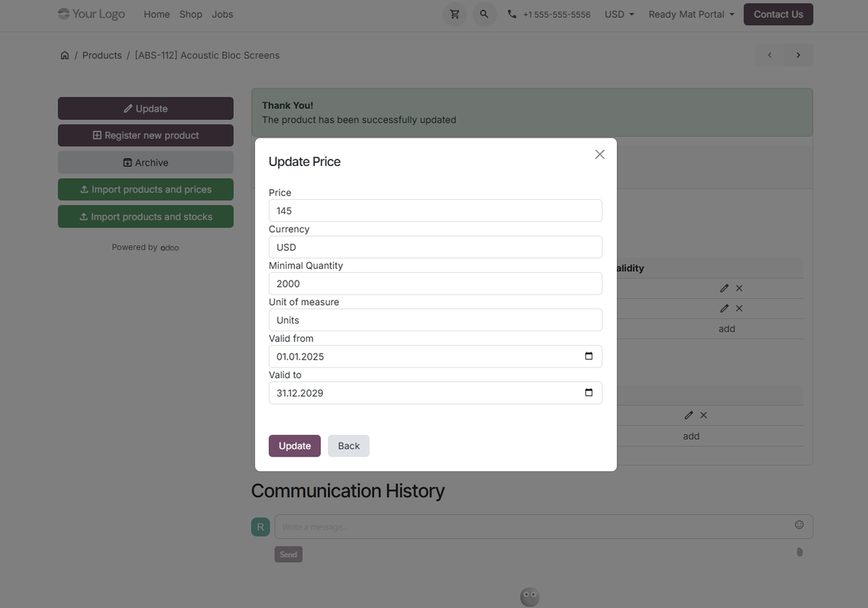
Task: Click the Your Logo image
Action: (x=91, y=14)
